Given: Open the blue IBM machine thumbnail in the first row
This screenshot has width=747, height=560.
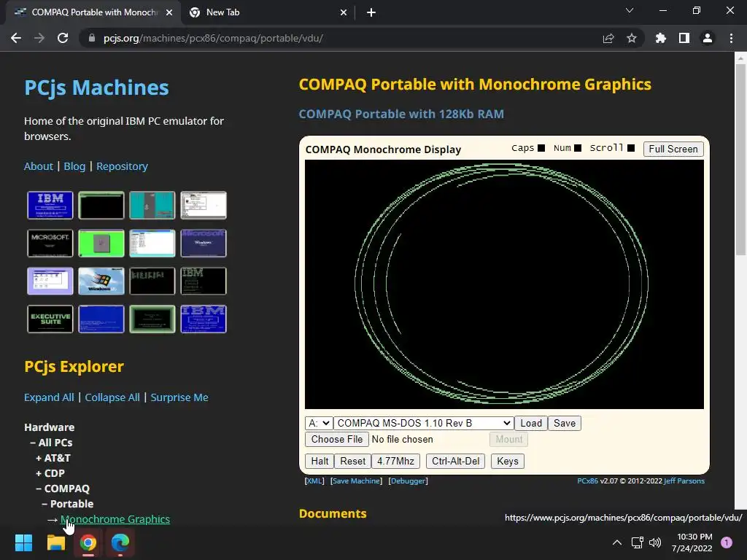Looking at the screenshot, I should pos(50,205).
